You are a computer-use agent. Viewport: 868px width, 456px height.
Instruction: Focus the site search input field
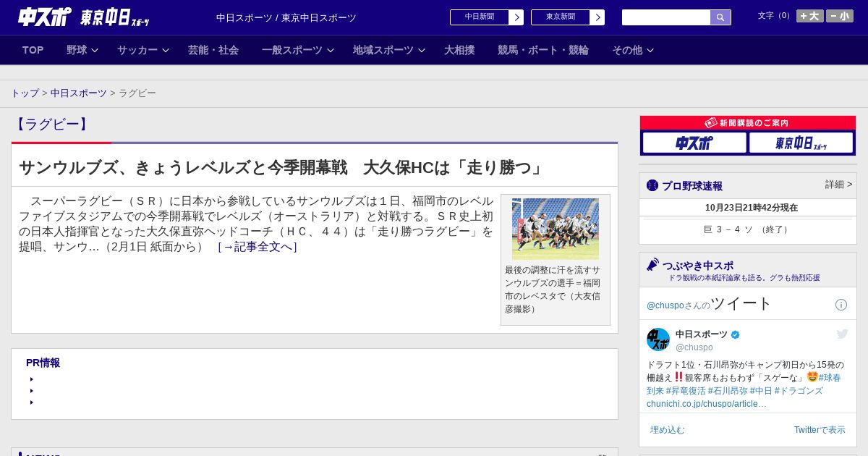[666, 17]
